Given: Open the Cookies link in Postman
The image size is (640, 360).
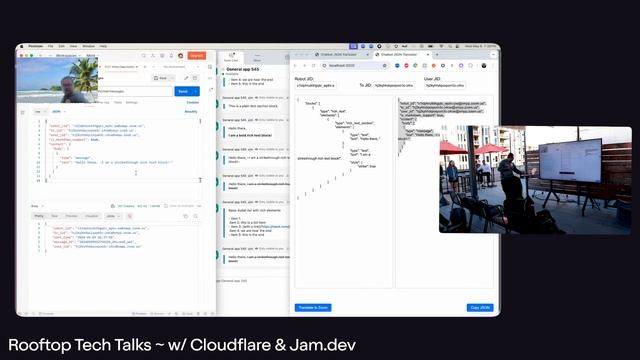Looking at the screenshot, I should pyautogui.click(x=193, y=102).
